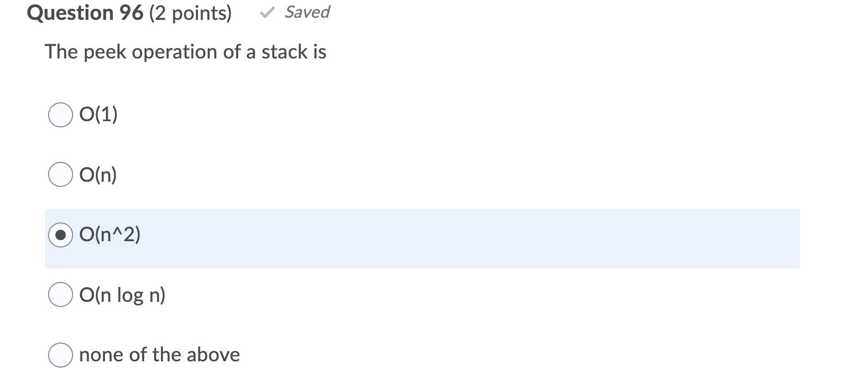Select the O(n) radio button
This screenshot has height=377, width=868.
click(x=61, y=174)
